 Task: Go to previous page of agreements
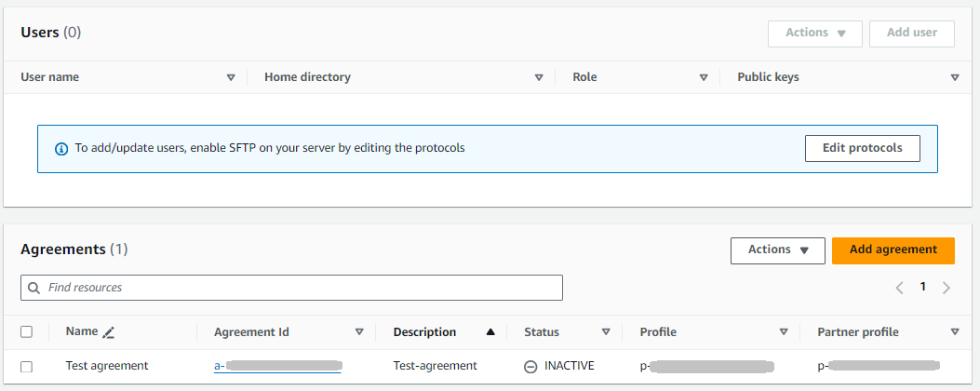900,288
